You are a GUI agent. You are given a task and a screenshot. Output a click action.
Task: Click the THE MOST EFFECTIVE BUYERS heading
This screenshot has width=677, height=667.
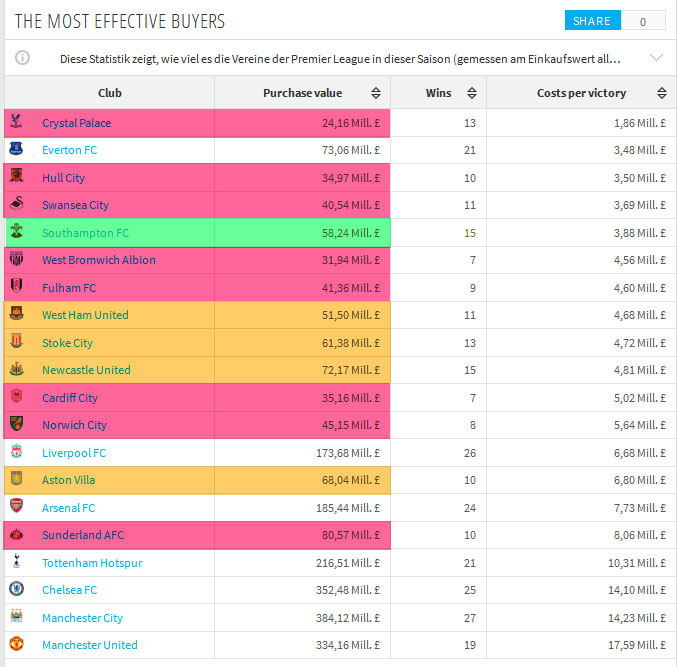pyautogui.click(x=120, y=21)
